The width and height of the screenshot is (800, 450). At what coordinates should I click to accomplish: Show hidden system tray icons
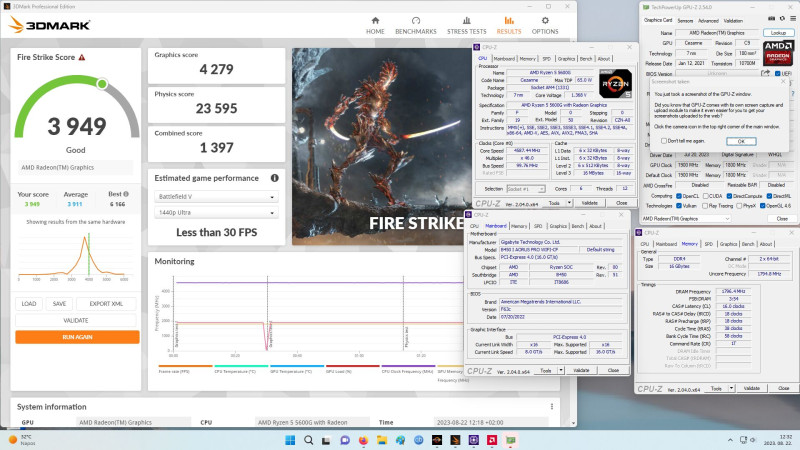730,440
